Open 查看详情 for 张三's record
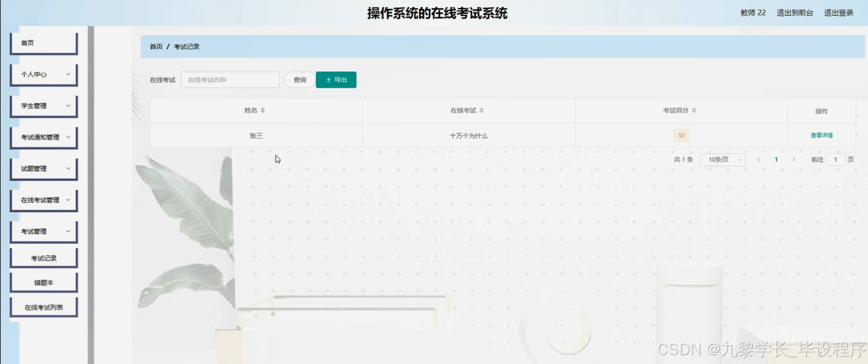 (x=821, y=136)
